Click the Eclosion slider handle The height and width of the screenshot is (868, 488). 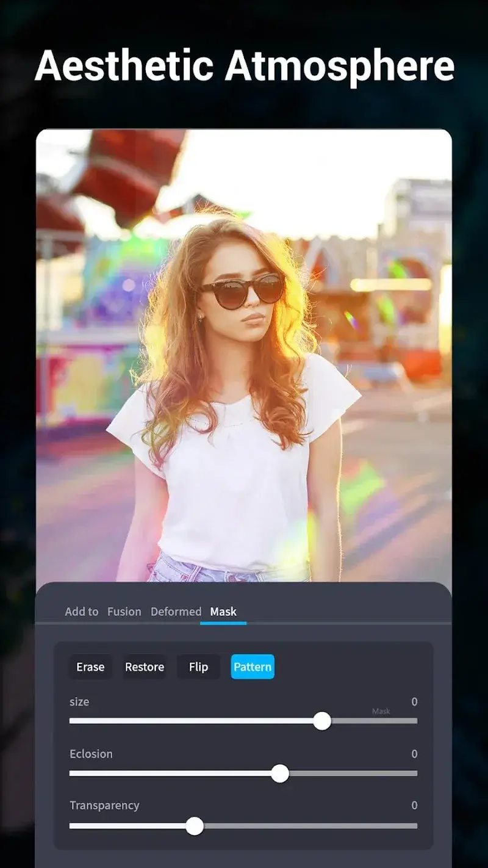[x=279, y=774]
